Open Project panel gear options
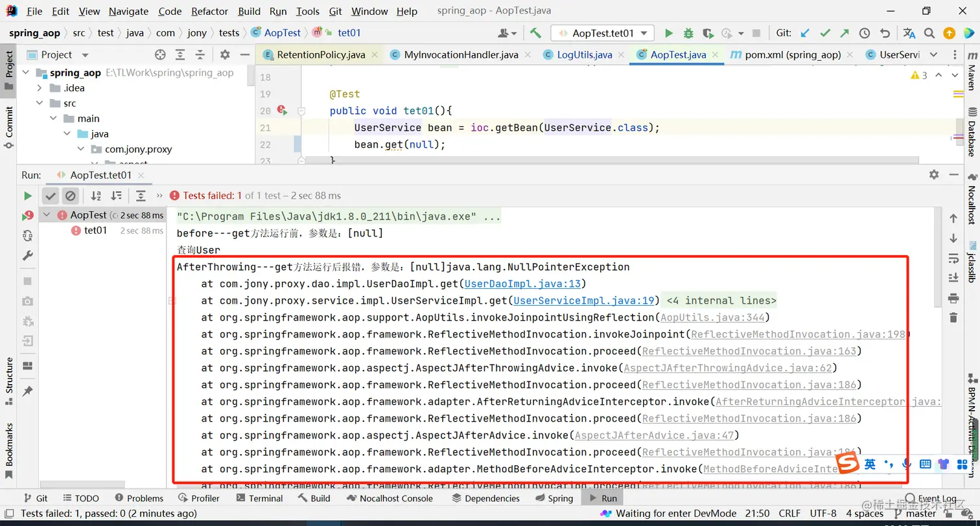 pos(225,54)
